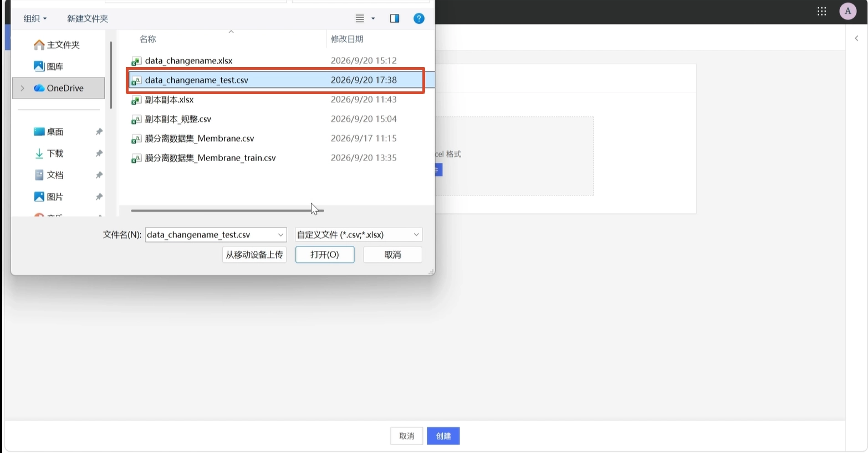This screenshot has height=453, width=868.
Task: Click the 从移动设备上传 button
Action: [254, 255]
